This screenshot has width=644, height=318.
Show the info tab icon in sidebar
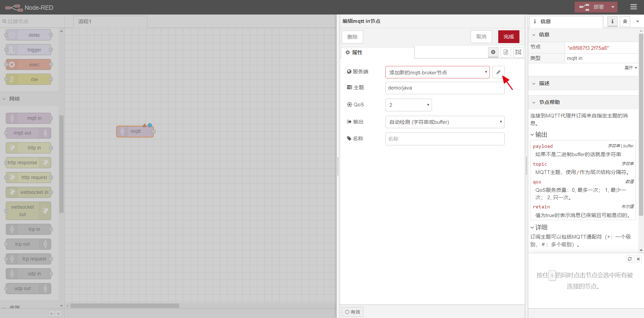point(612,21)
